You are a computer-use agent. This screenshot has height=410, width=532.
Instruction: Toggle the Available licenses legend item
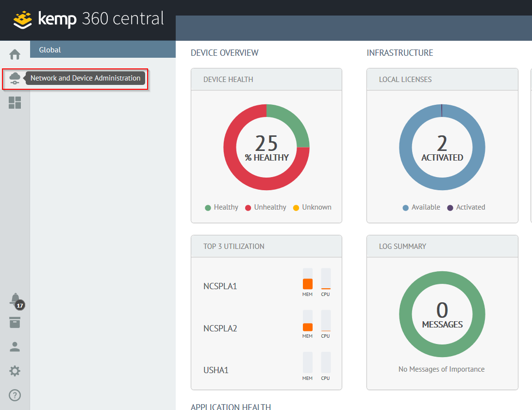click(421, 207)
